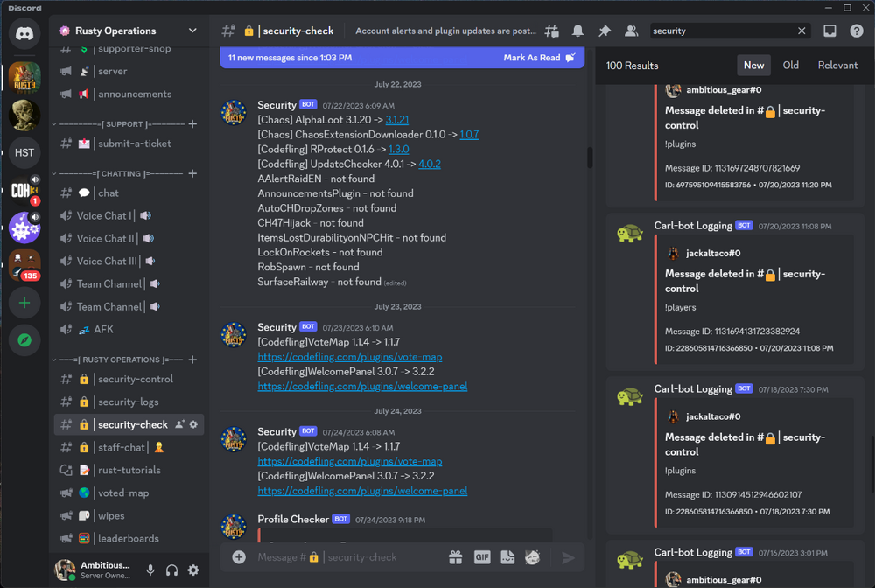The width and height of the screenshot is (875, 588).
Task: Open the GIF picker
Action: tap(482, 556)
